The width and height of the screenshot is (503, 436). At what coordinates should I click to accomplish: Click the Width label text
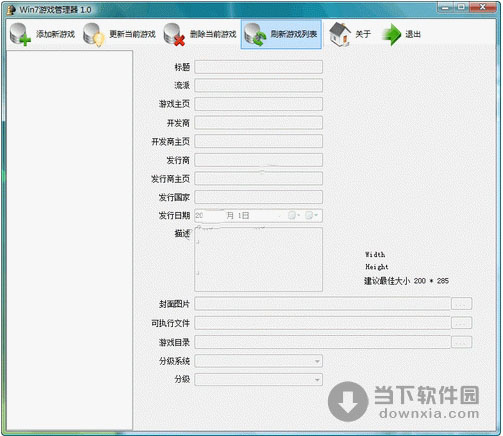point(375,255)
